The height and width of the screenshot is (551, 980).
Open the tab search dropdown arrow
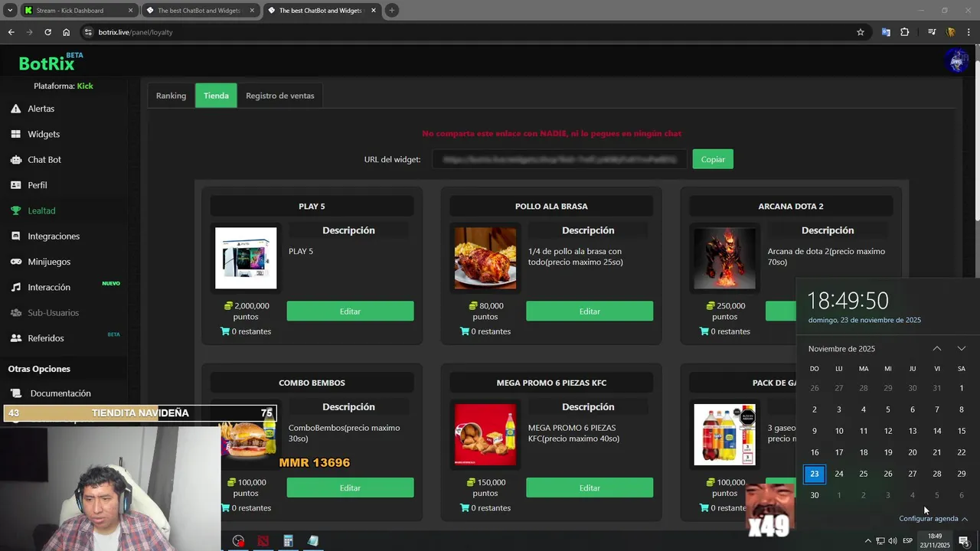click(10, 10)
